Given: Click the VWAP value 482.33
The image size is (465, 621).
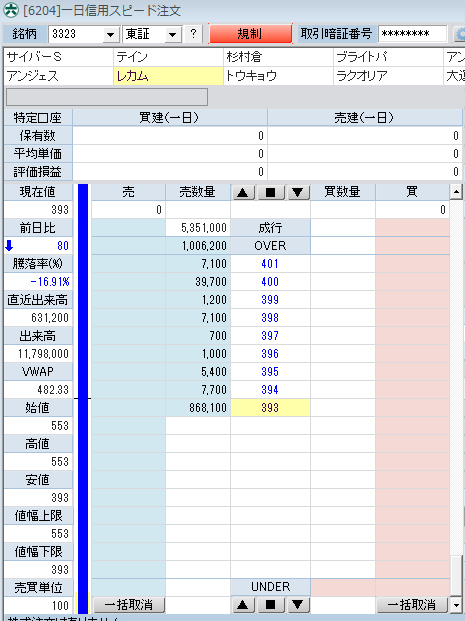Looking at the screenshot, I should [38, 390].
